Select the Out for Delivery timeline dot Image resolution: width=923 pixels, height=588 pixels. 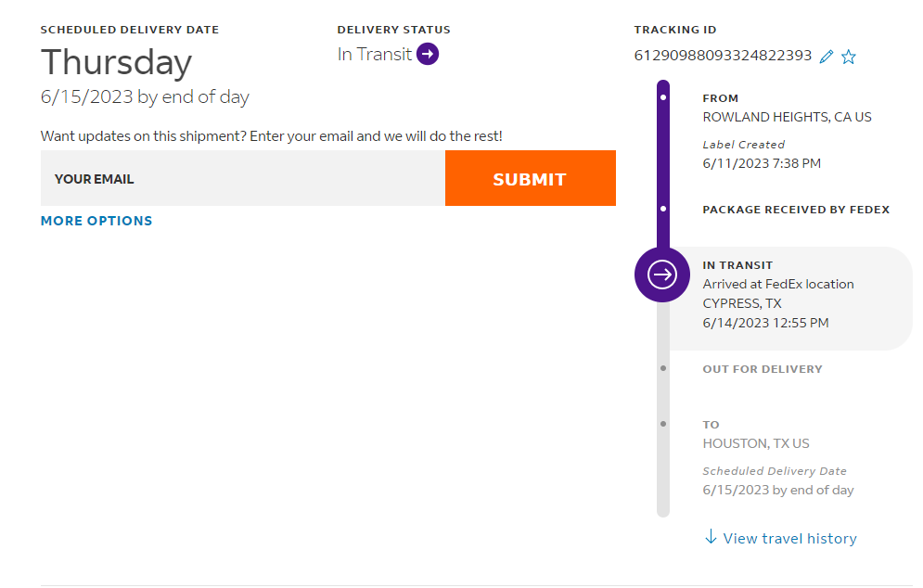[x=663, y=368]
